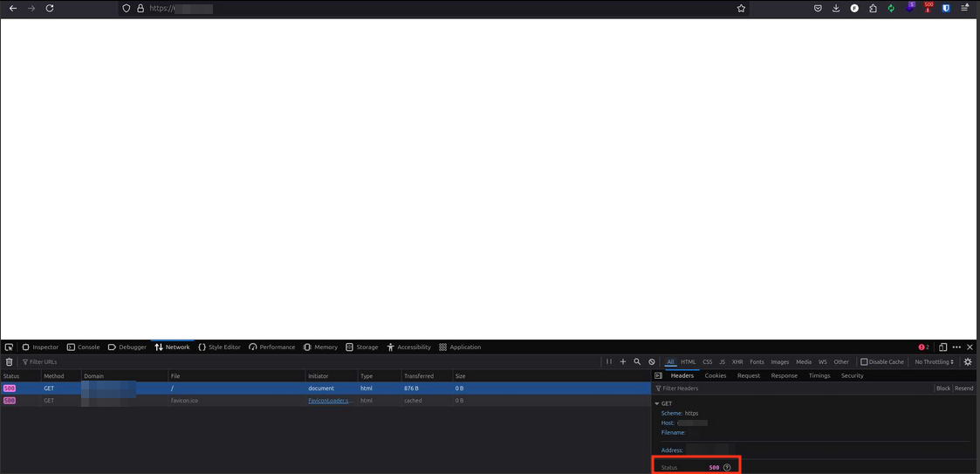The height and width of the screenshot is (474, 980).
Task: Filter requests by CSS
Action: (x=708, y=362)
